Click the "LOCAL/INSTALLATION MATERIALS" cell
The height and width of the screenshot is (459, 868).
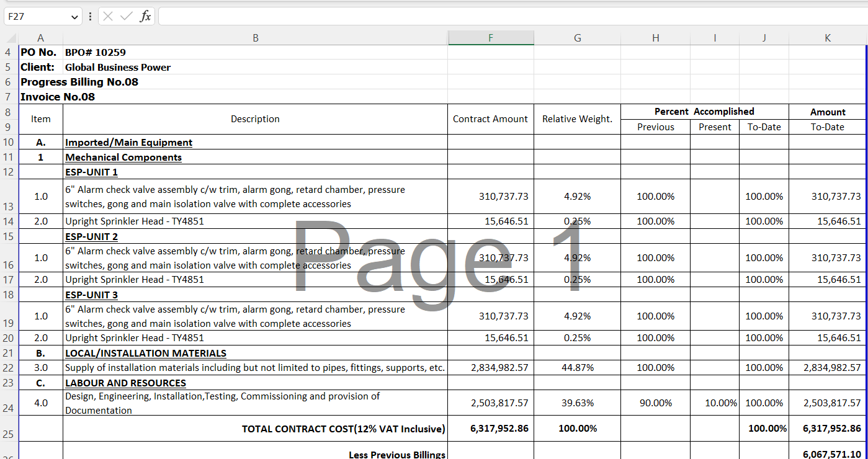coord(255,353)
